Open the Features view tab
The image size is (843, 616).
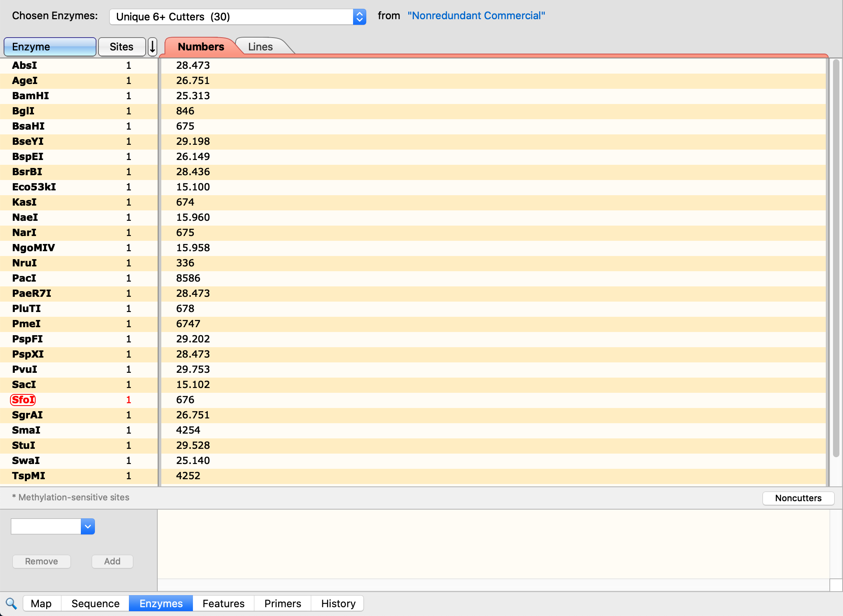click(x=223, y=603)
